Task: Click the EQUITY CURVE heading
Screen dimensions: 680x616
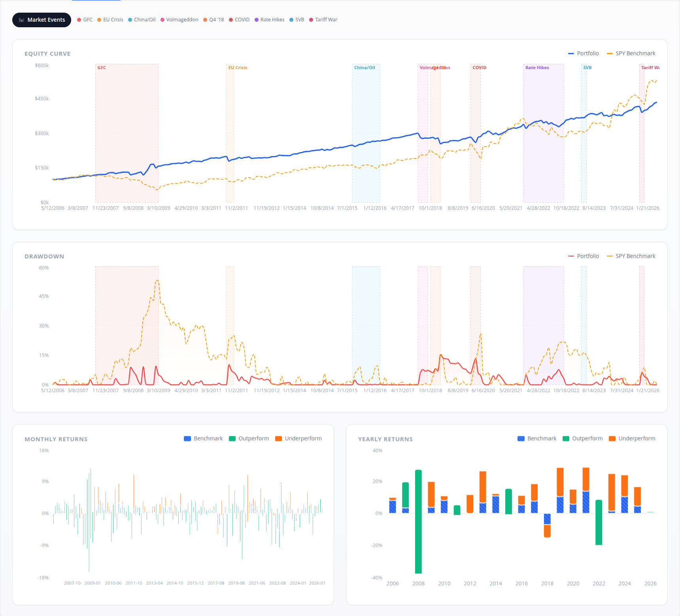Action: [47, 54]
